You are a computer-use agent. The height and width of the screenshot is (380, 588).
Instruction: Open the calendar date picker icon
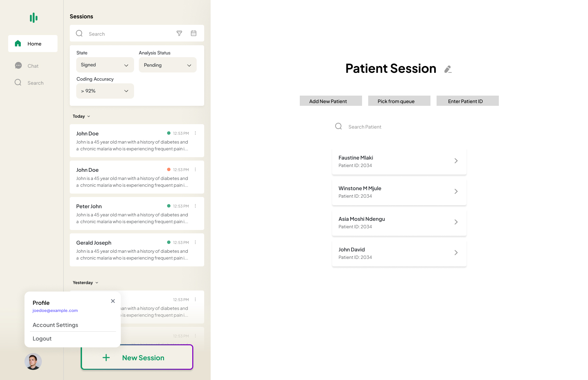coord(194,33)
